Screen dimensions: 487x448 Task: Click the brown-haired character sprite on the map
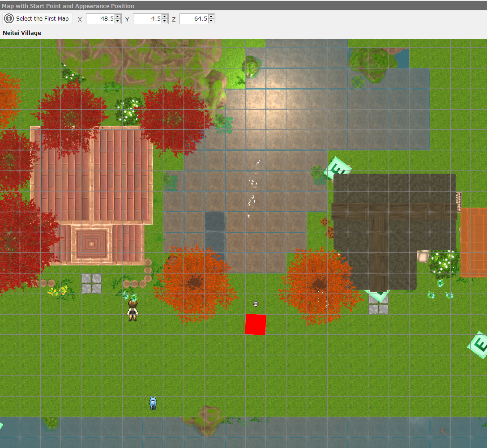click(x=132, y=310)
